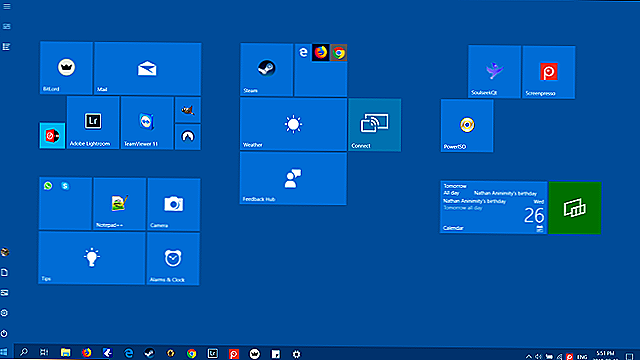Open the BitLord tile

[x=66, y=68]
